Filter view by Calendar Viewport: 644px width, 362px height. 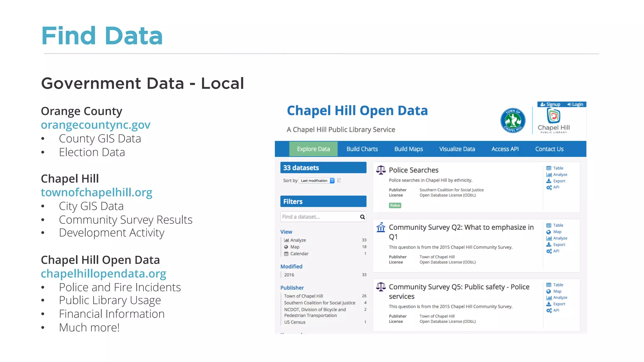[325, 254]
